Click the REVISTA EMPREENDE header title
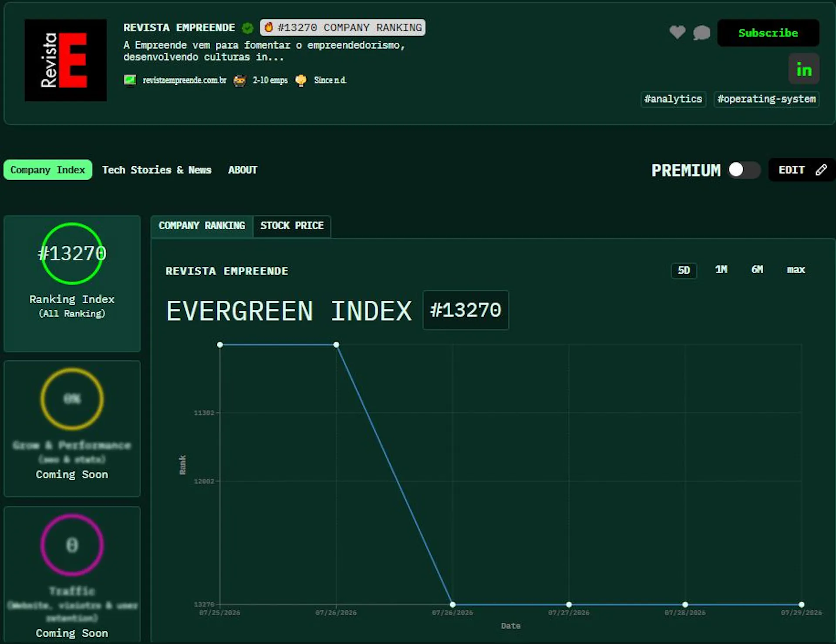The width and height of the screenshot is (836, 644). click(179, 28)
